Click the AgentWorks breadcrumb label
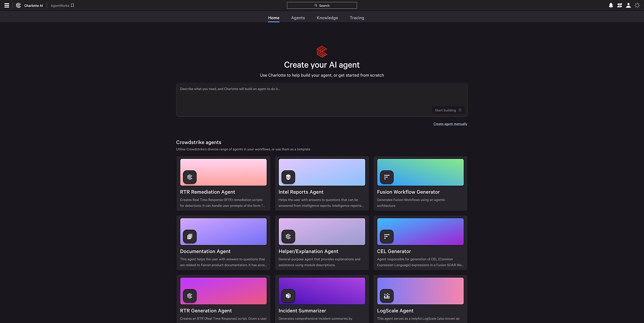644x323 pixels. pos(60,6)
